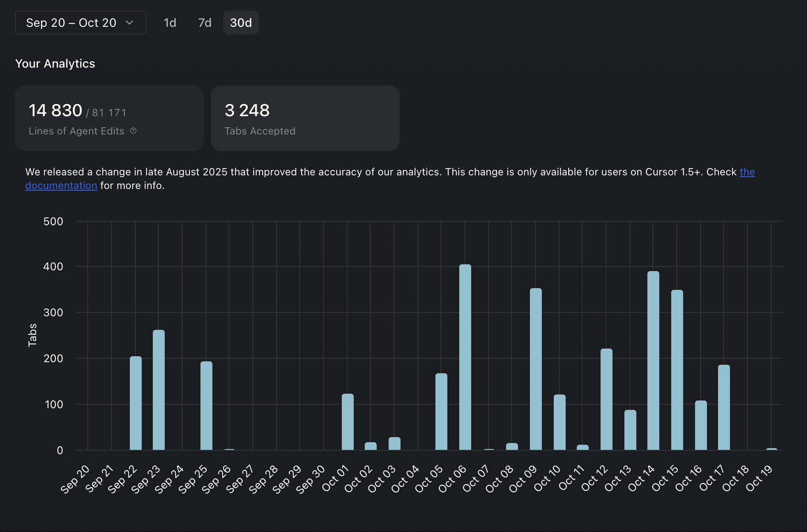
Task: Click the info icon beside Lines of Agent Edits
Action: pos(133,131)
